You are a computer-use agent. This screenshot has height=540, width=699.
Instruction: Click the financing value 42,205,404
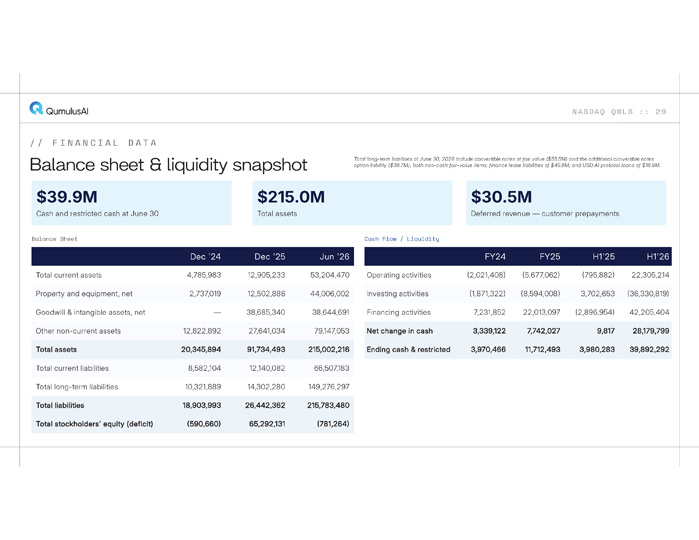[650, 312]
